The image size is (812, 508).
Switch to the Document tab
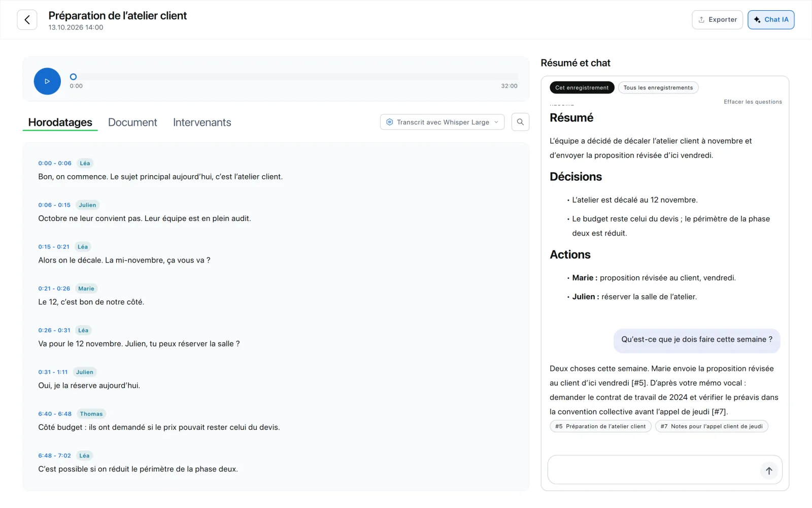132,122
